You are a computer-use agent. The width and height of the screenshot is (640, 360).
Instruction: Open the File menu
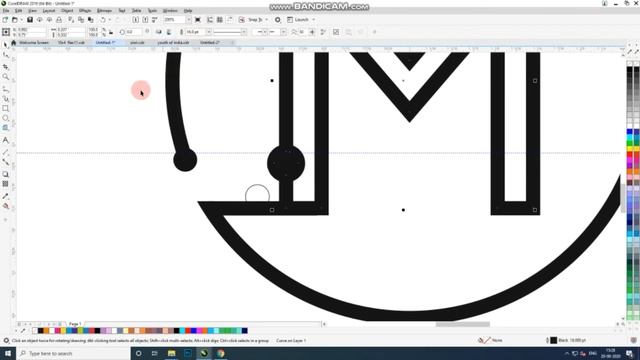pos(6,11)
